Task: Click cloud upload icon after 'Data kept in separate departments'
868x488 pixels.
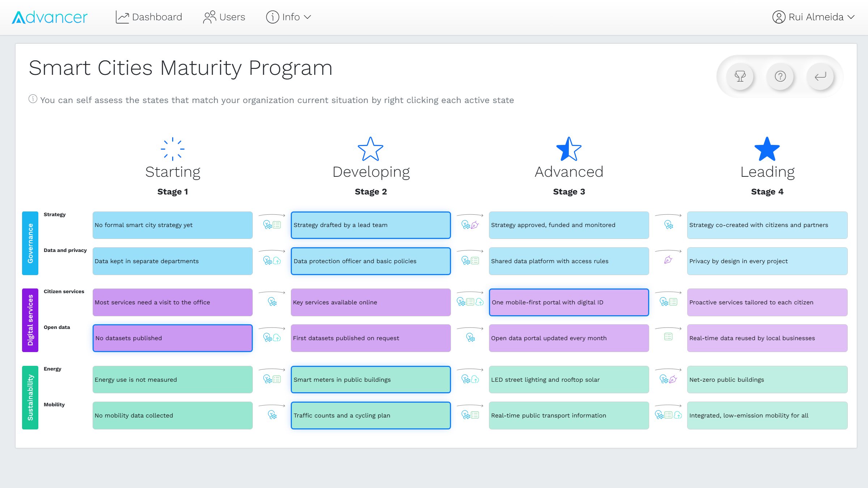Action: [x=277, y=261]
